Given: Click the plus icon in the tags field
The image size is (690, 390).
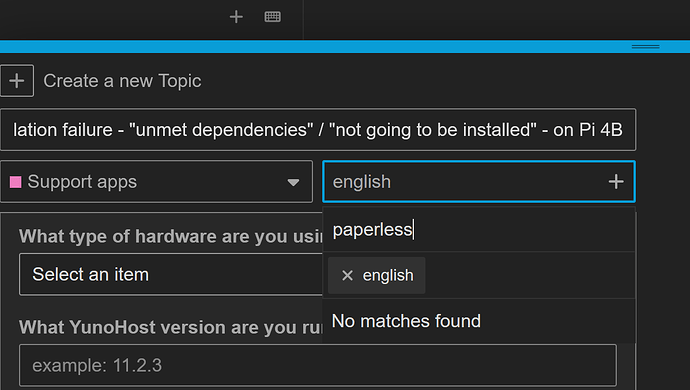Looking at the screenshot, I should (x=616, y=182).
